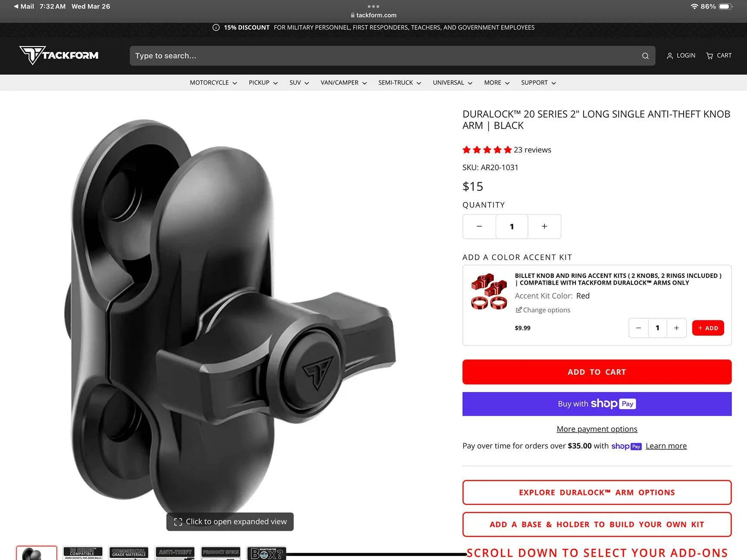Click the 15% Discount banner text
Viewport: 747px width, 560px height.
tap(247, 28)
